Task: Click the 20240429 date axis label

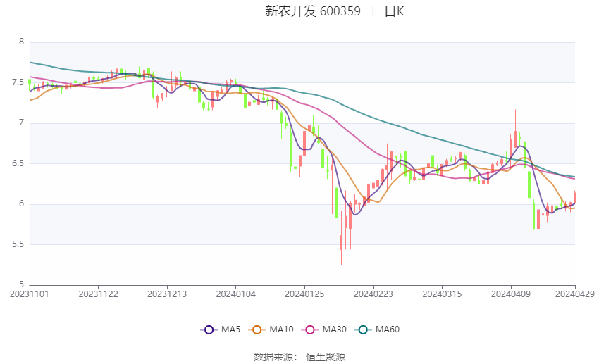Action: click(574, 294)
